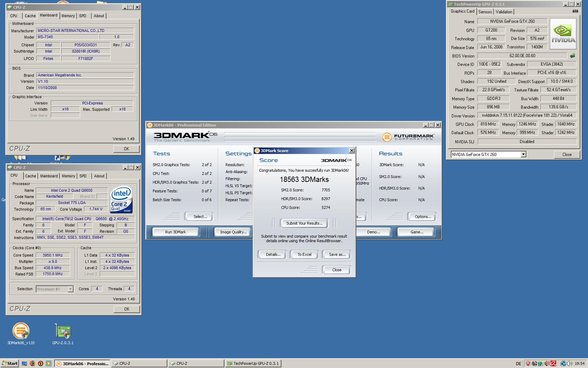The image size is (588, 368).
Task: Click the display settings tray icon
Action: (541, 363)
